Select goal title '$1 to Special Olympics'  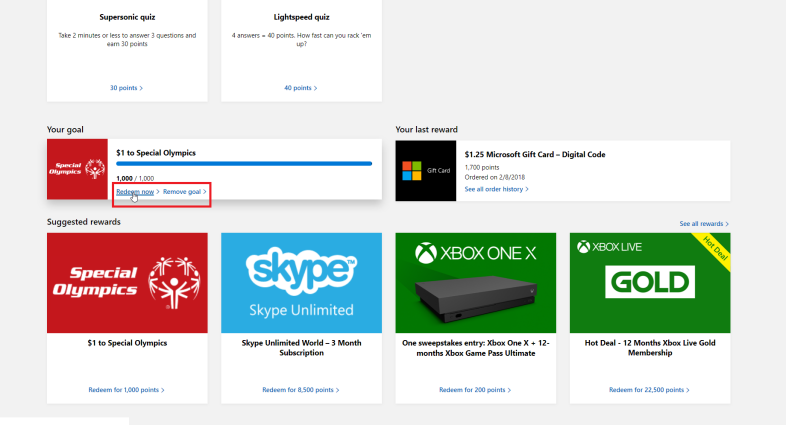(x=156, y=153)
